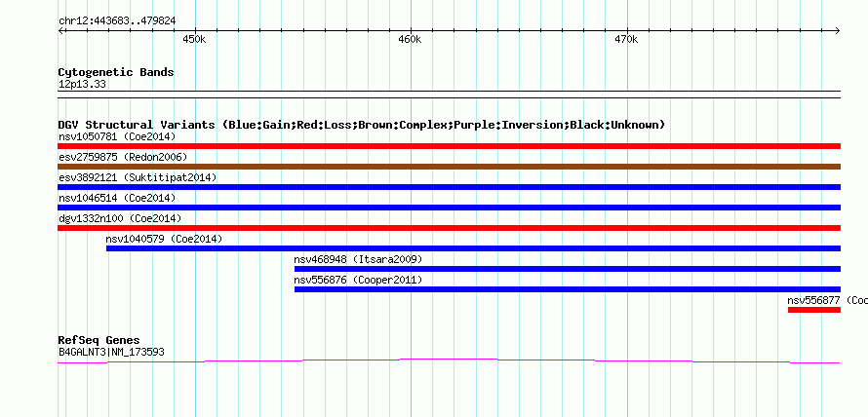
Task: Click the nsv556877 variant label
Action: (828, 300)
